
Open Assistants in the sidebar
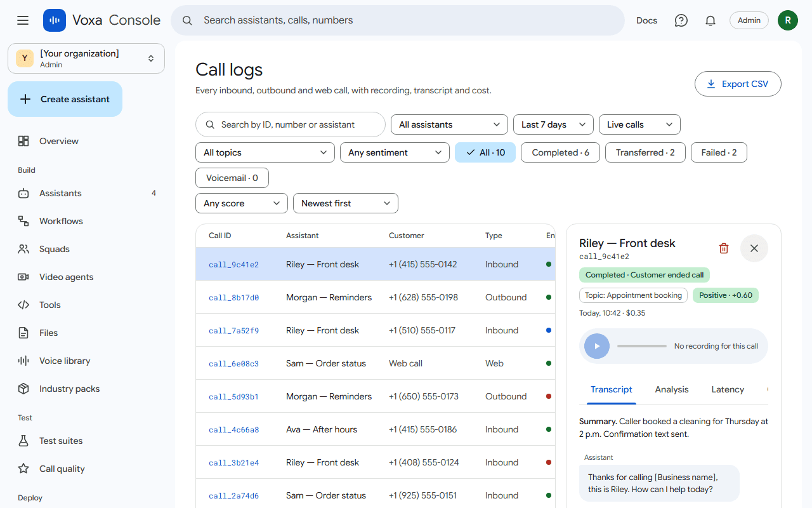click(x=88, y=193)
